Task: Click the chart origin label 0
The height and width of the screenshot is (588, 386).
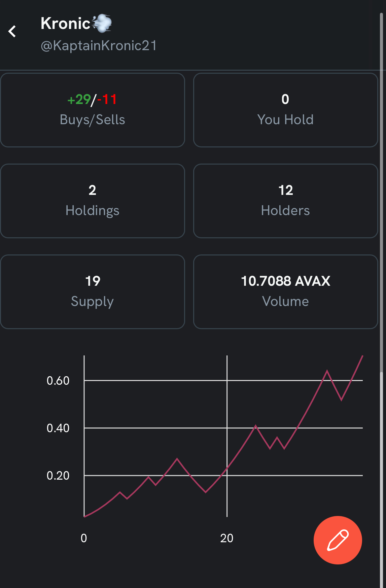Action: click(x=84, y=538)
